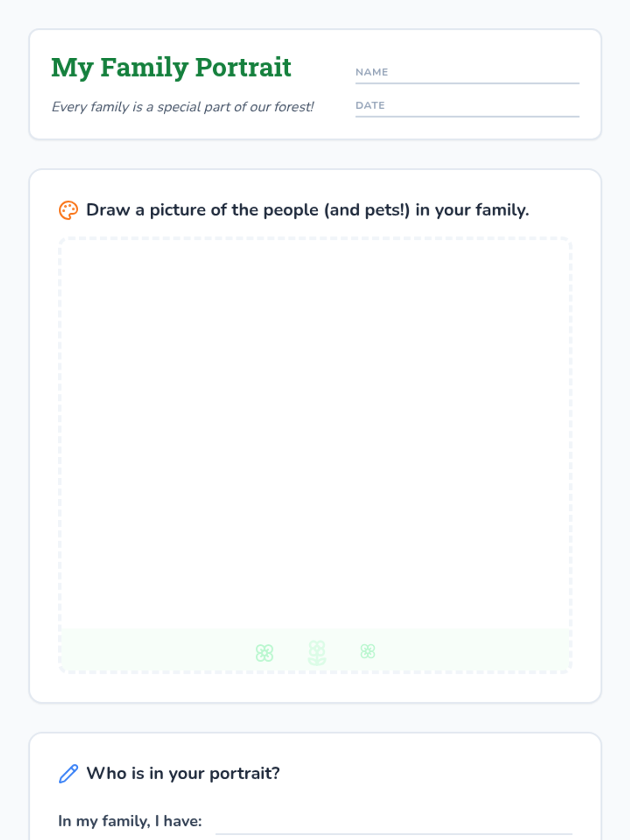
Task: Click the italic 'Every family is a special part' subtitle
Action: click(x=182, y=107)
